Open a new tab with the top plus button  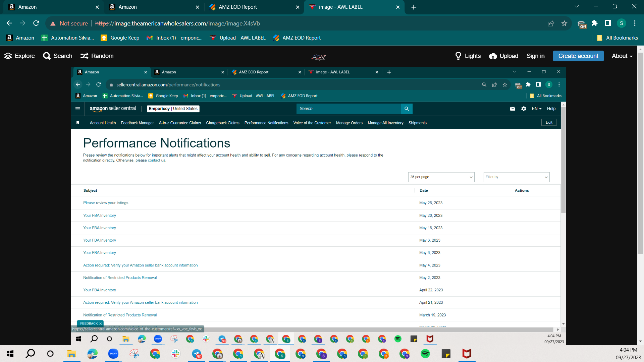click(414, 7)
